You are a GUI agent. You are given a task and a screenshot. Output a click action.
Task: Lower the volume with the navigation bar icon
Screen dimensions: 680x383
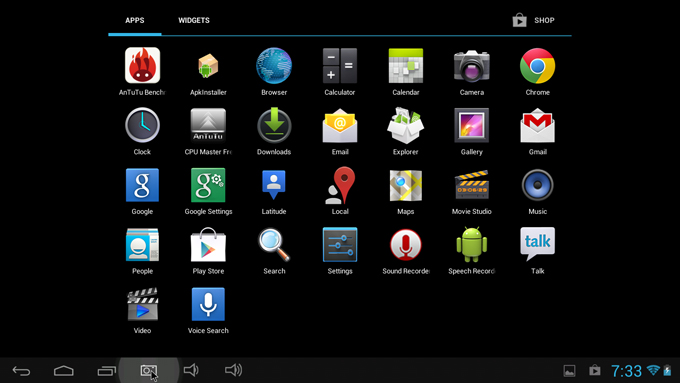tap(191, 370)
